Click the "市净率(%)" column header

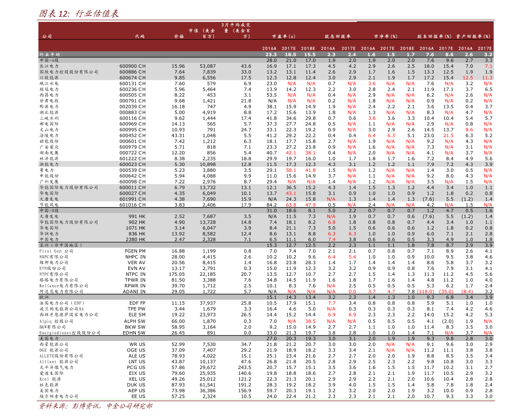click(386, 36)
